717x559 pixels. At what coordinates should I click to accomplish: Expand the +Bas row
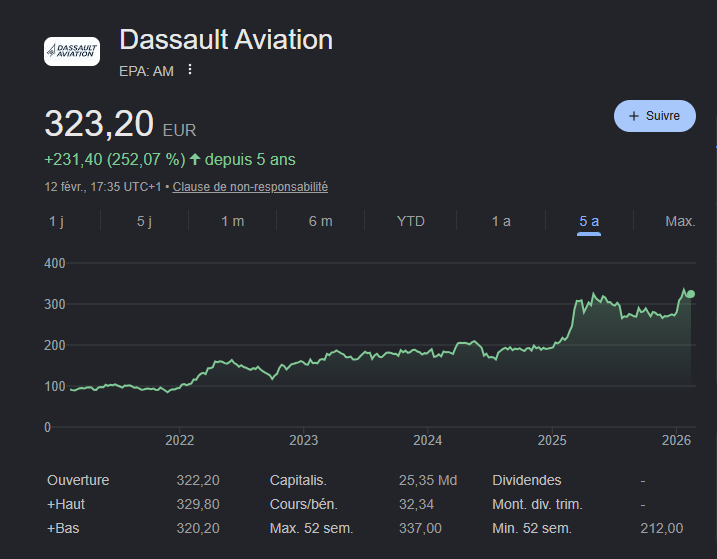(65, 528)
